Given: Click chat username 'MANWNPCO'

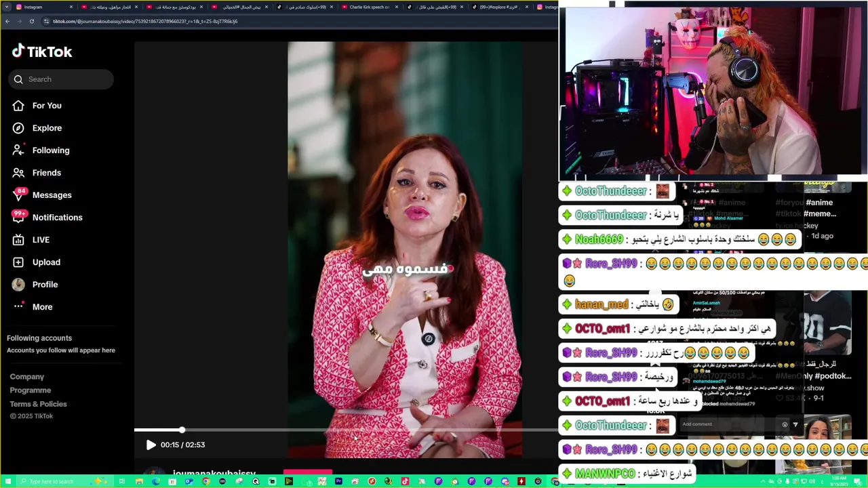Looking at the screenshot, I should [605, 474].
